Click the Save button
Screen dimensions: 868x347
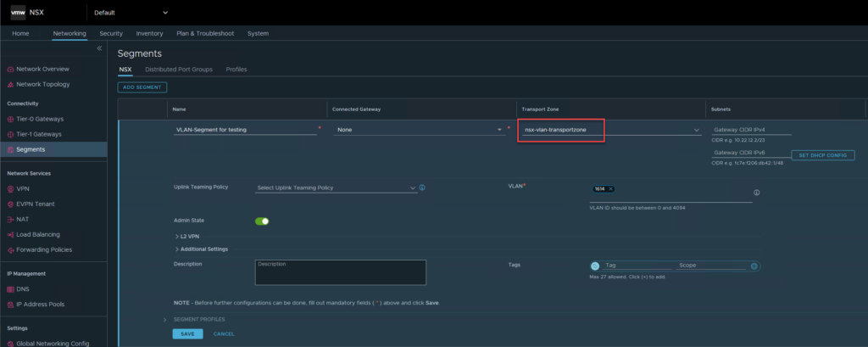pos(187,333)
